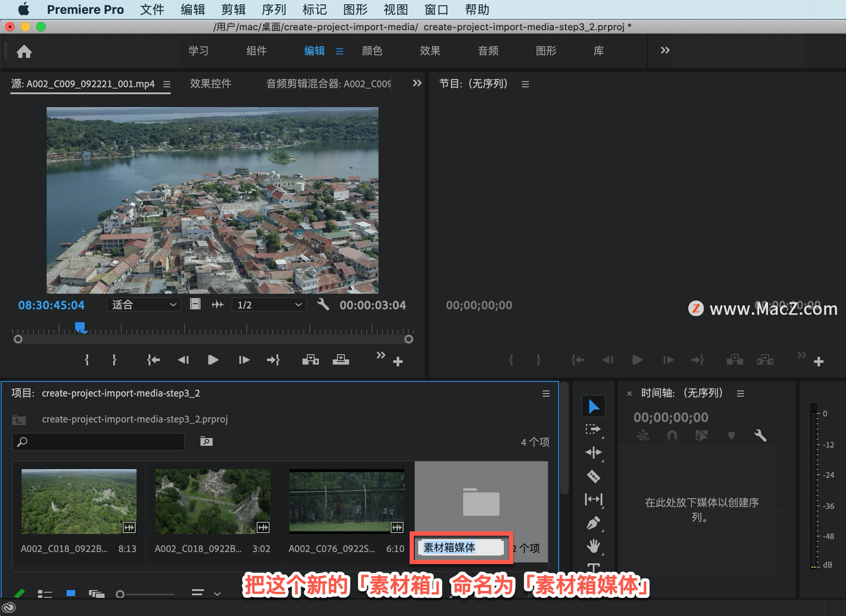
Task: Toggle timeline Linked Selection button
Action: click(x=701, y=436)
